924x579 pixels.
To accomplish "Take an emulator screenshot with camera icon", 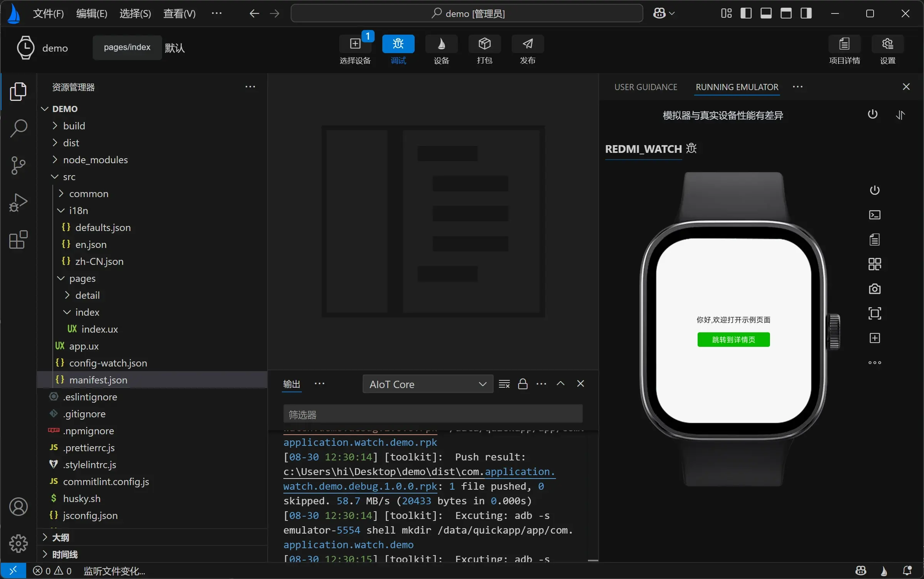I will coord(875,289).
